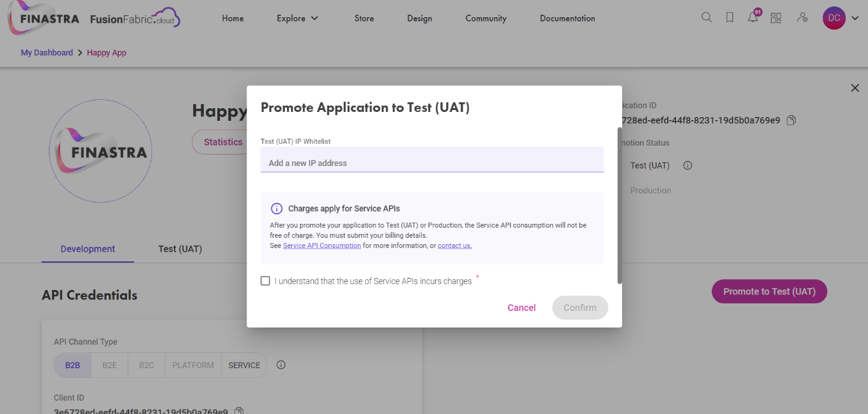Click the Promote Application to Test (UAT) title
The width and height of the screenshot is (868, 414).
pos(365,107)
